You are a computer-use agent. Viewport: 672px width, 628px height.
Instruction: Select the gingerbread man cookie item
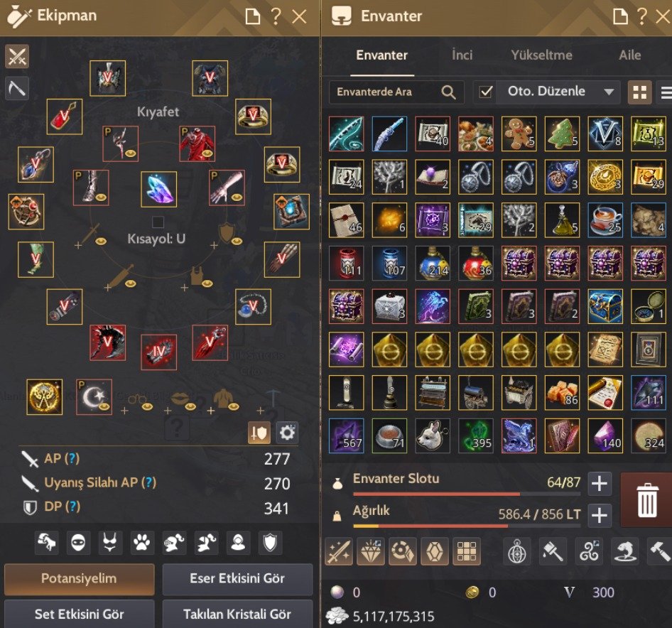(519, 134)
